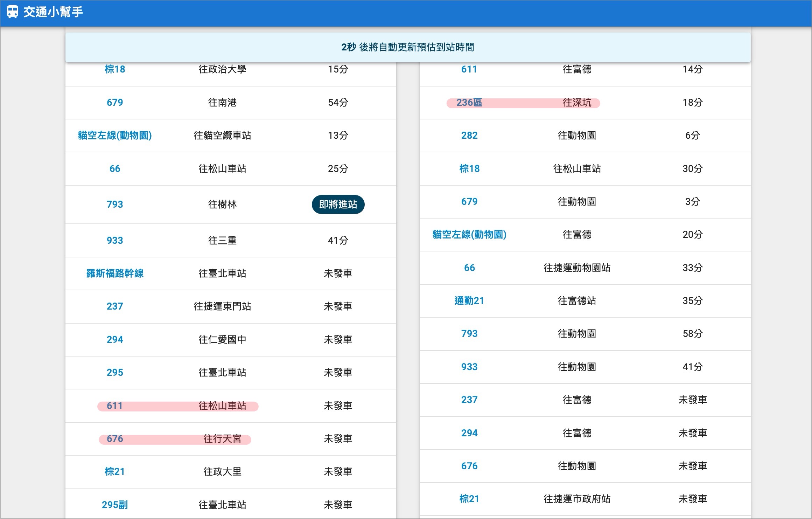The image size is (812, 519).
Task: Select the 54分 arrival time
Action: click(x=338, y=103)
